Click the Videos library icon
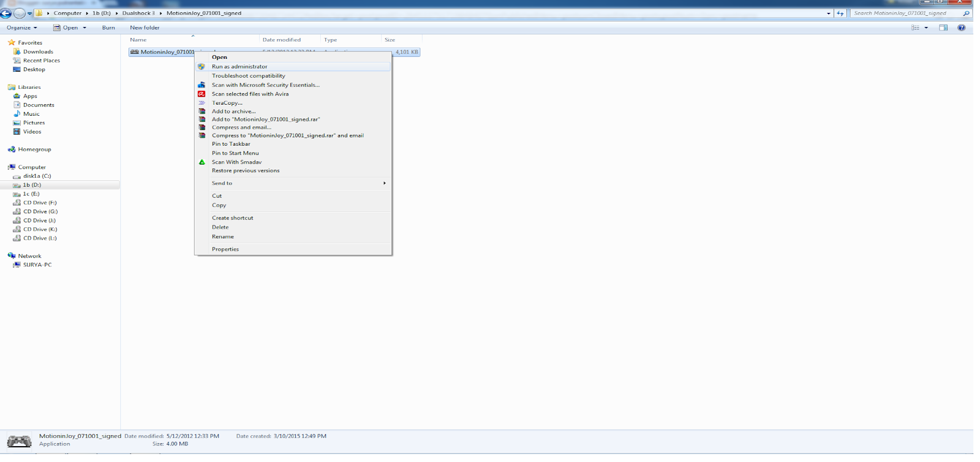Screen dimensions: 980x462 [17, 132]
